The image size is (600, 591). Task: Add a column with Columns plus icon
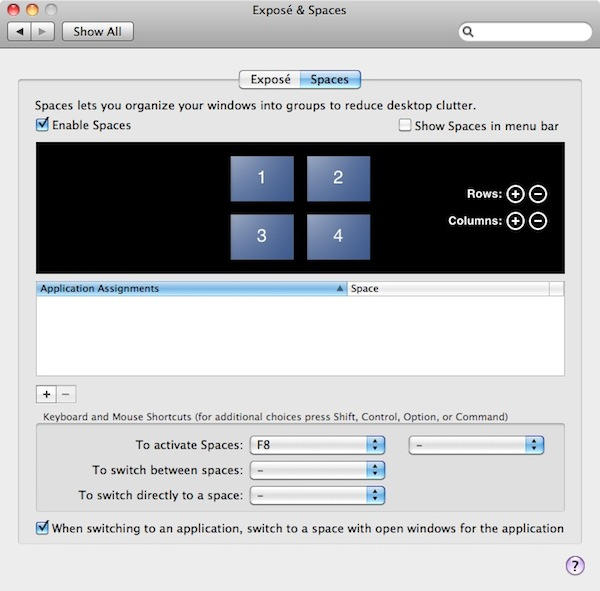click(x=515, y=221)
